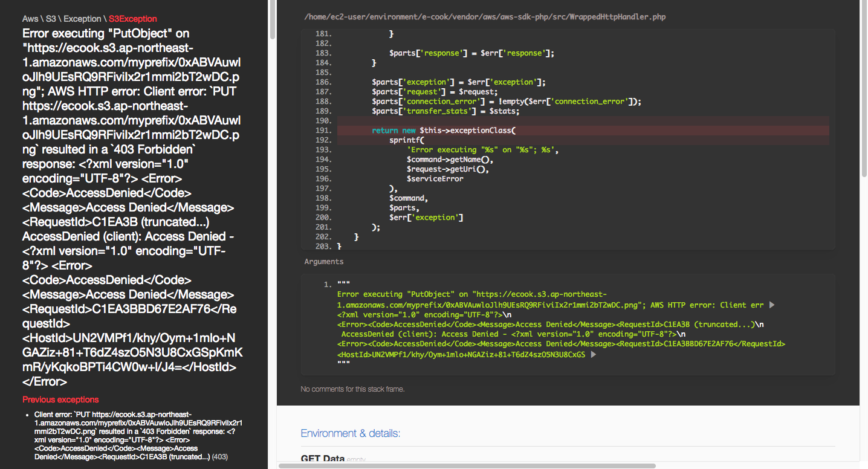Click the "Environment & details:" heading
This screenshot has width=868, height=469.
click(x=350, y=433)
